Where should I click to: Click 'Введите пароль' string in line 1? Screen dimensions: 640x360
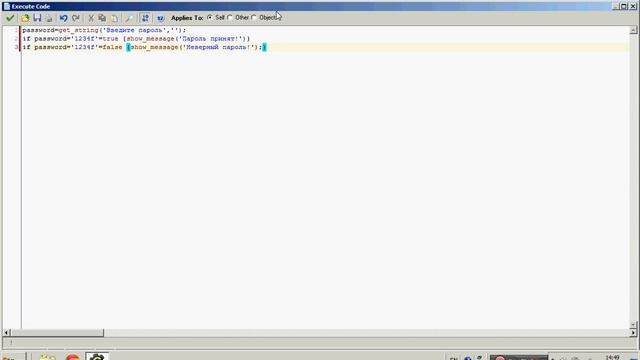click(136, 30)
